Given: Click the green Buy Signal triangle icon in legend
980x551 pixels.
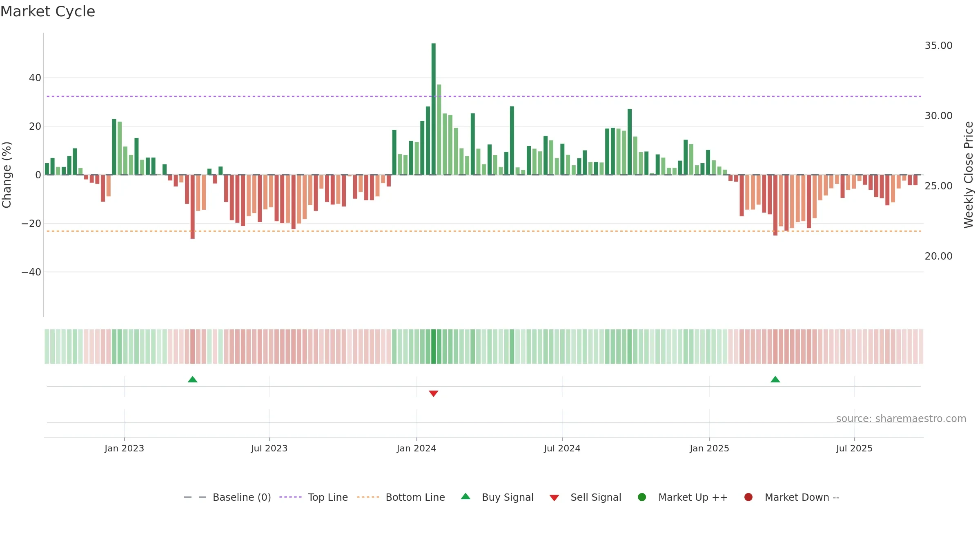Looking at the screenshot, I should [465, 496].
